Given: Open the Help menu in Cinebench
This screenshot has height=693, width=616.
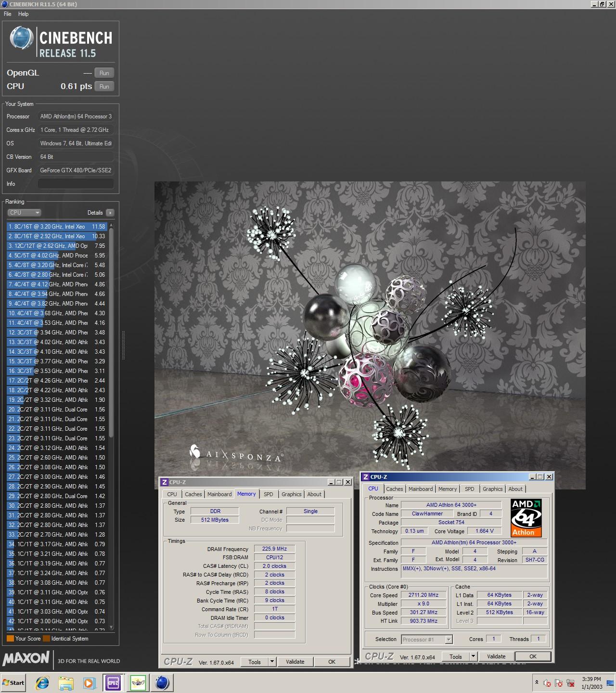Looking at the screenshot, I should (x=23, y=14).
